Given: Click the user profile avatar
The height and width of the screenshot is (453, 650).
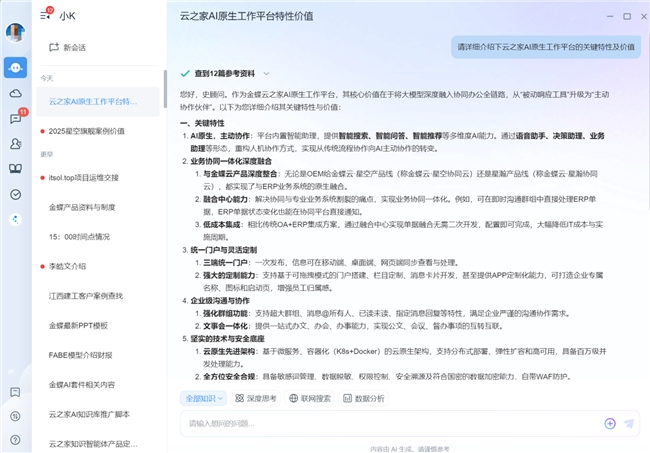Looking at the screenshot, I should point(15,31).
